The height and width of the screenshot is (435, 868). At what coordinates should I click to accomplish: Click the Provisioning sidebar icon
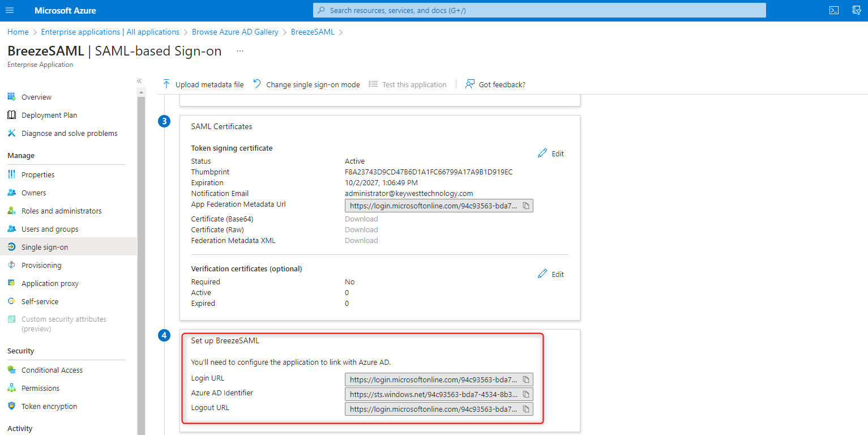(11, 265)
